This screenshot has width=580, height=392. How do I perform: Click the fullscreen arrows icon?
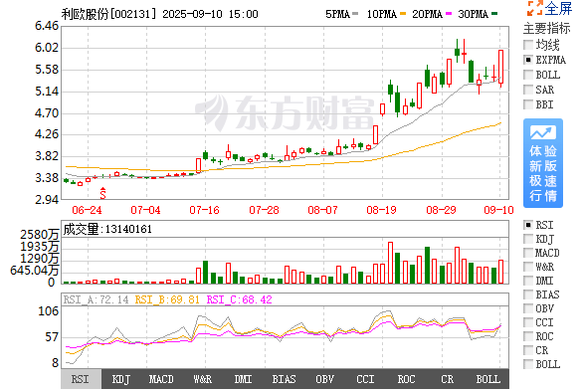[x=534, y=8]
